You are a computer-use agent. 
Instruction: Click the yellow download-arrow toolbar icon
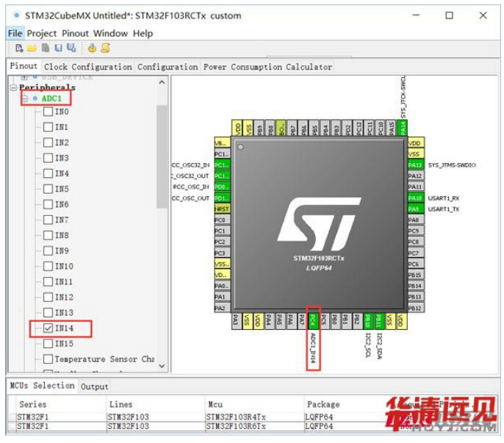92,48
